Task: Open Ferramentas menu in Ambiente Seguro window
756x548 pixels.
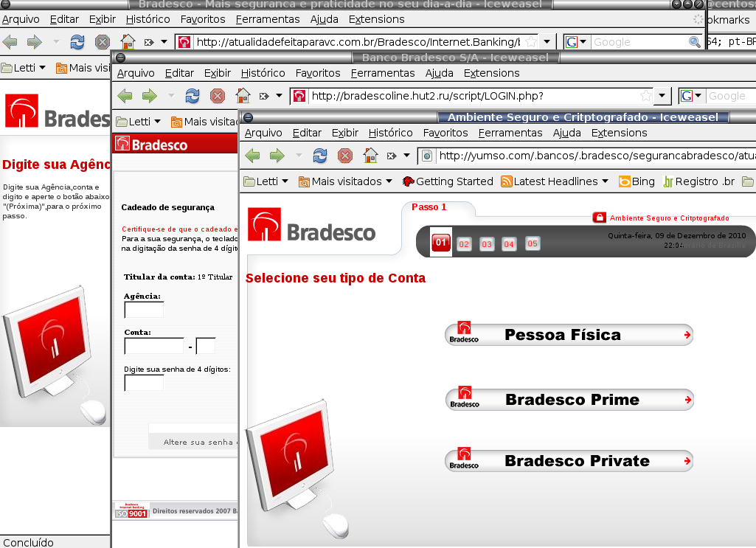Action: coord(510,133)
